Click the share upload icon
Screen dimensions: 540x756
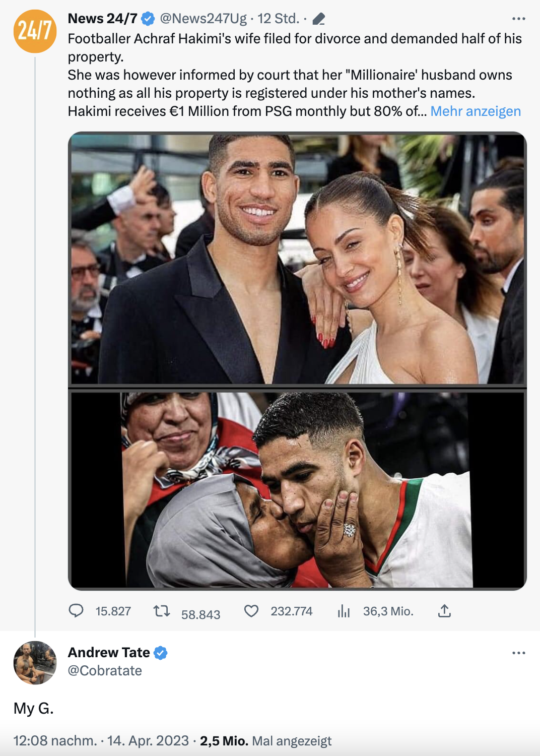point(444,611)
